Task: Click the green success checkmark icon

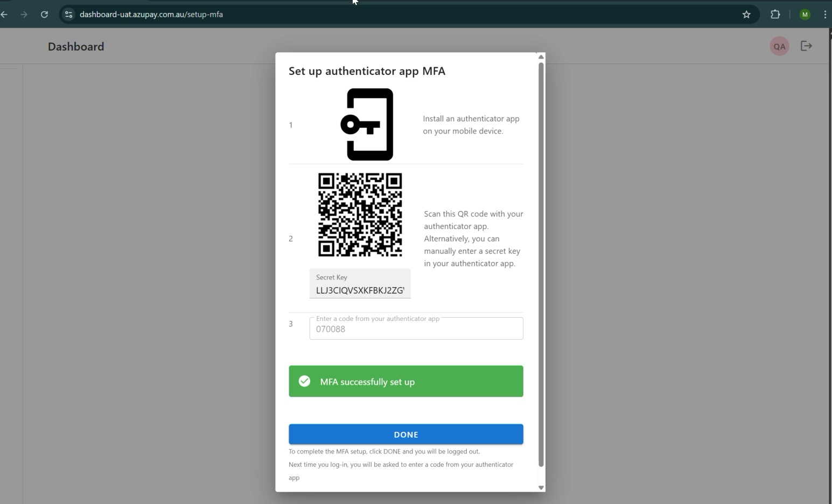Action: [x=304, y=381]
